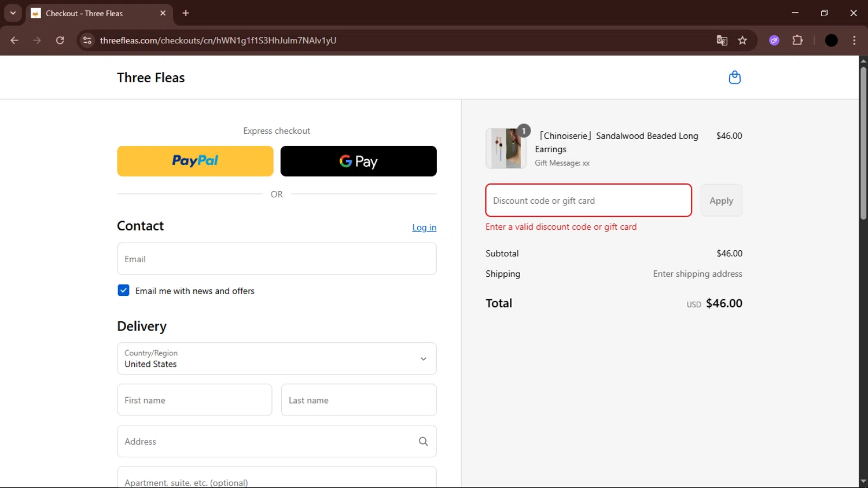Expand the Country/Region dropdown

click(277, 358)
